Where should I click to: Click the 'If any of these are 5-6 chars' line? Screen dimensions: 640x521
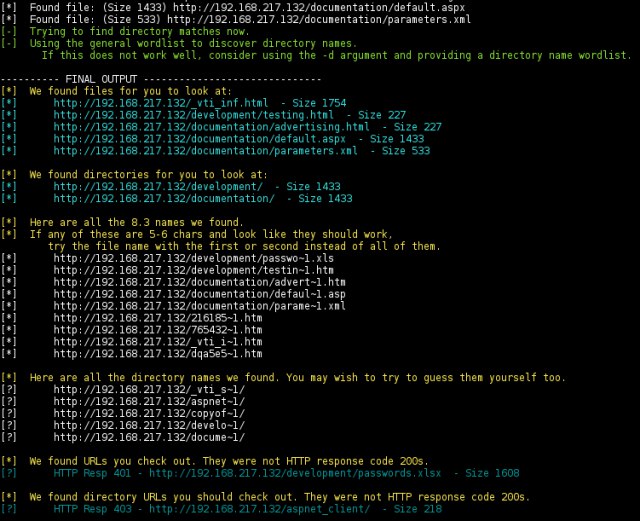[211, 234]
